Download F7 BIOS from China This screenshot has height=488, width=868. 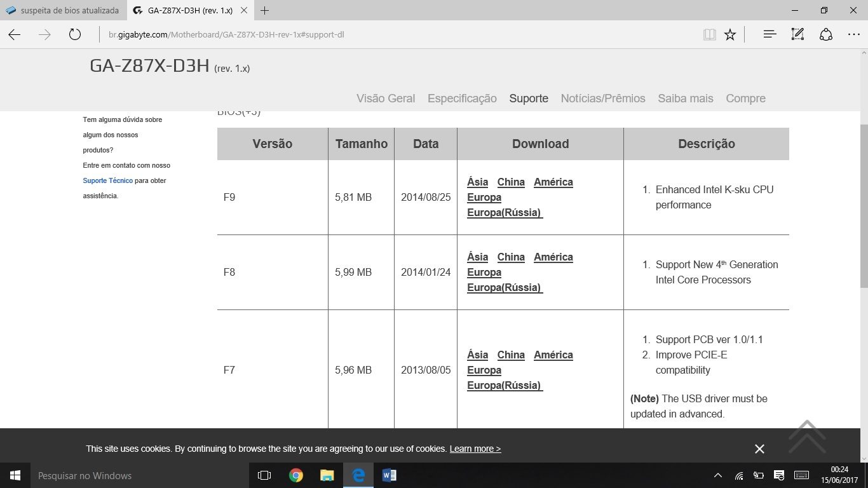(511, 355)
